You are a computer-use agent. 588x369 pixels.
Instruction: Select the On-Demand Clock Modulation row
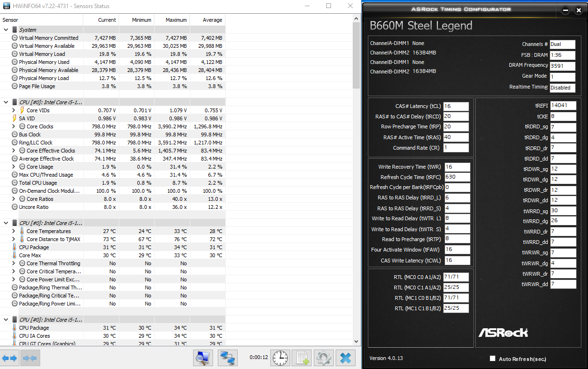tap(113, 191)
